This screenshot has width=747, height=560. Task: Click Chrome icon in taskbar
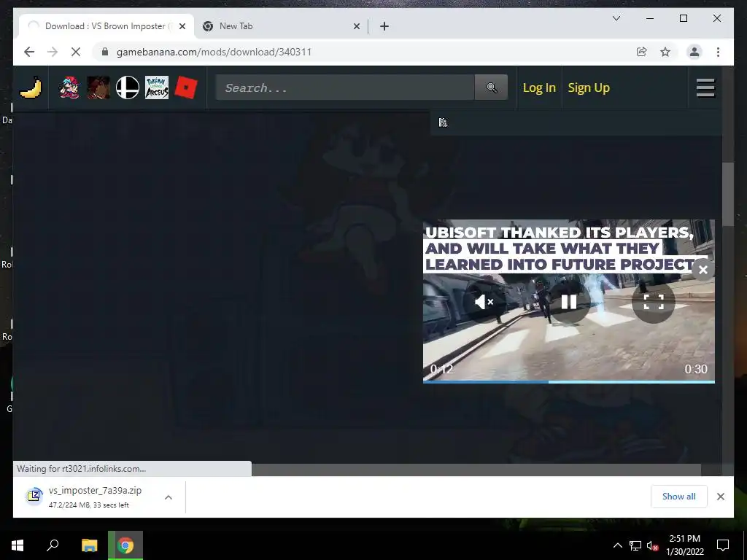click(x=125, y=545)
